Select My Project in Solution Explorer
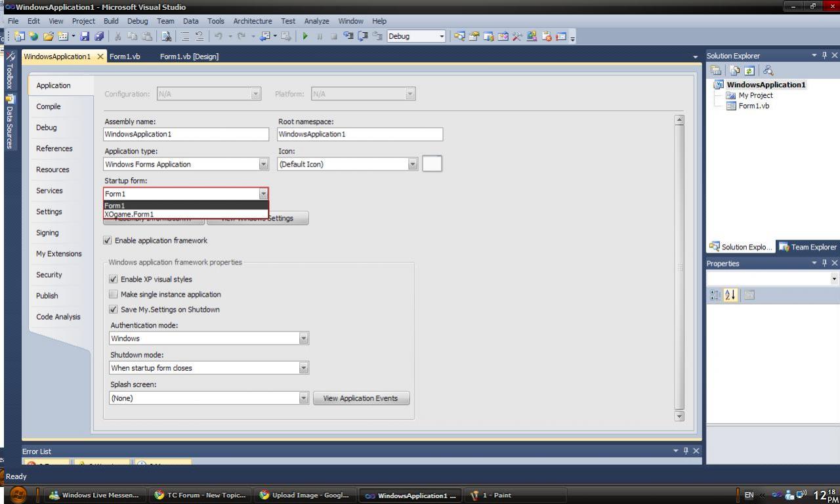This screenshot has height=504, width=840. click(755, 95)
